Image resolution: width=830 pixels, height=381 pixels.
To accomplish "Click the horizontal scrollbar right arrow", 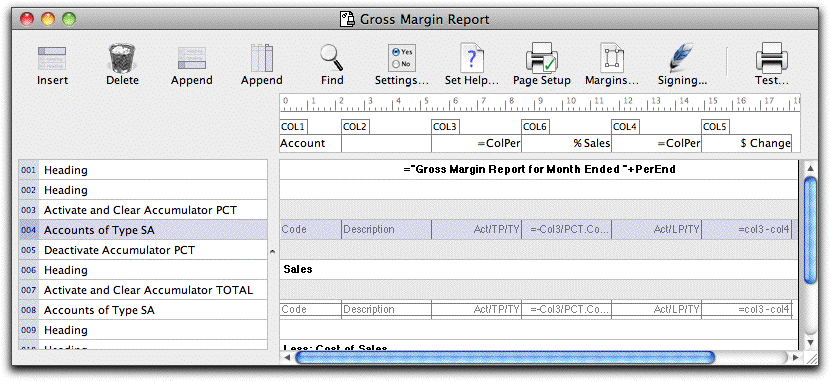I will (796, 358).
